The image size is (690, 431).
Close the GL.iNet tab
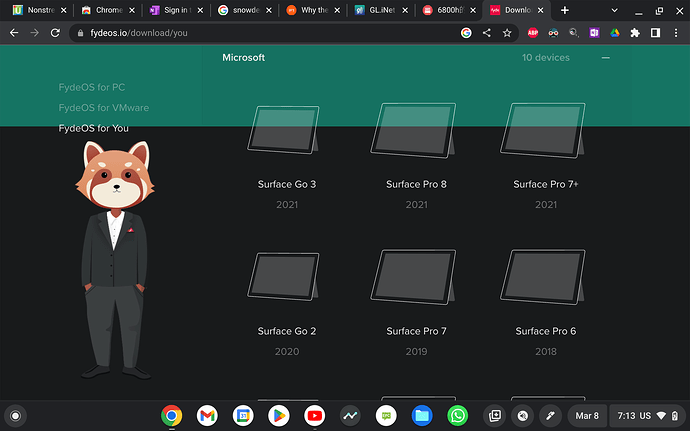pyautogui.click(x=405, y=10)
